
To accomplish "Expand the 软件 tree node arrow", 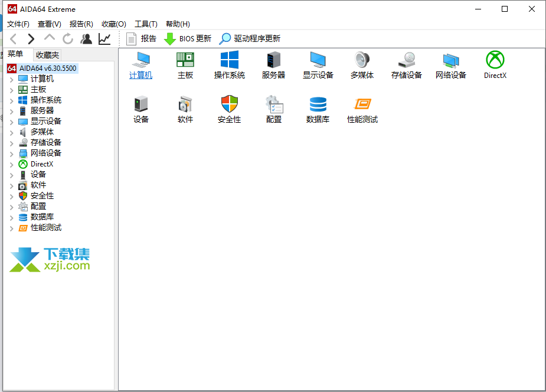I will tap(11, 186).
